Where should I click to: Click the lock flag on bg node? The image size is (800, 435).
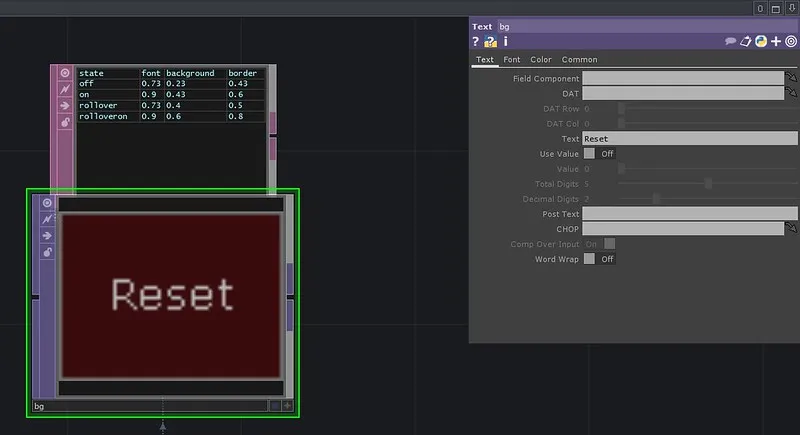coord(46,252)
